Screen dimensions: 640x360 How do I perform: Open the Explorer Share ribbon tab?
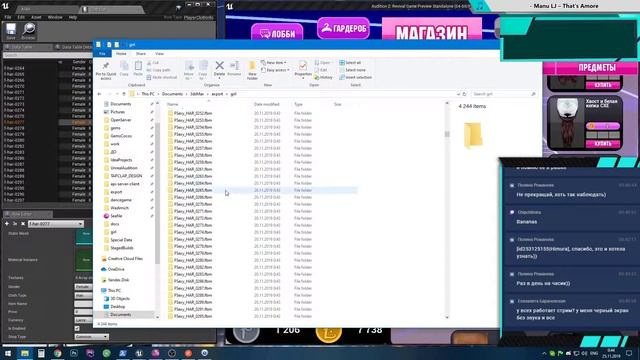click(x=141, y=53)
